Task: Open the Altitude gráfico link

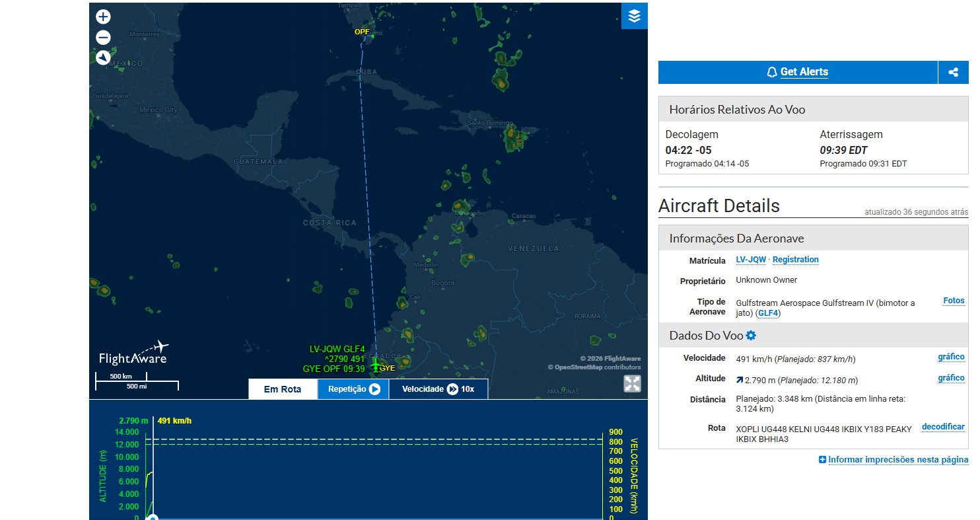Action: coord(951,378)
